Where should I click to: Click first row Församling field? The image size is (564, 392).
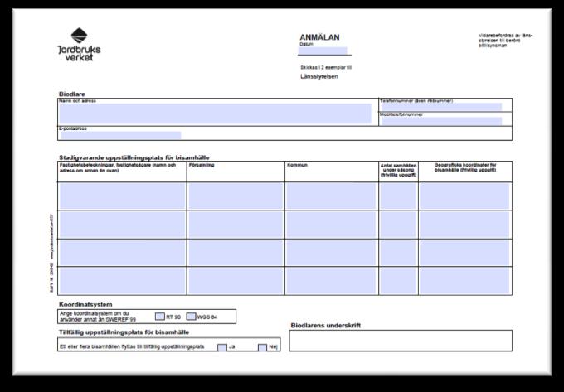tap(236, 196)
